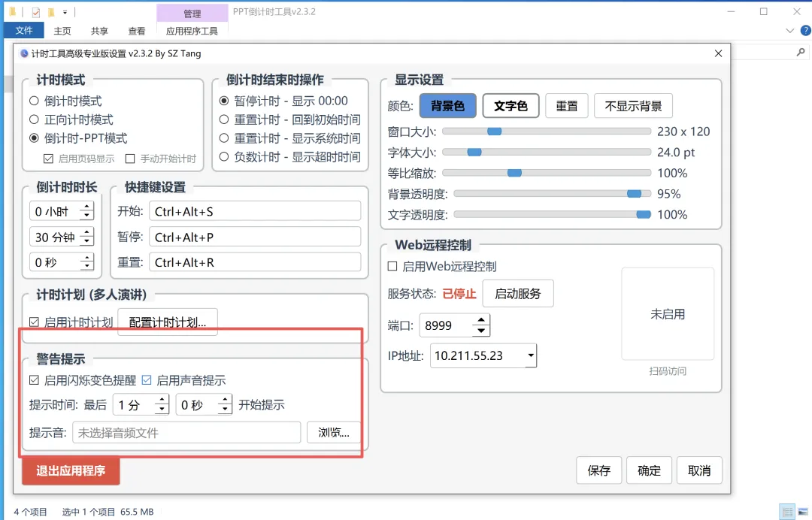The width and height of the screenshot is (812, 520).
Task: Close the timer settings dialog
Action: point(718,53)
